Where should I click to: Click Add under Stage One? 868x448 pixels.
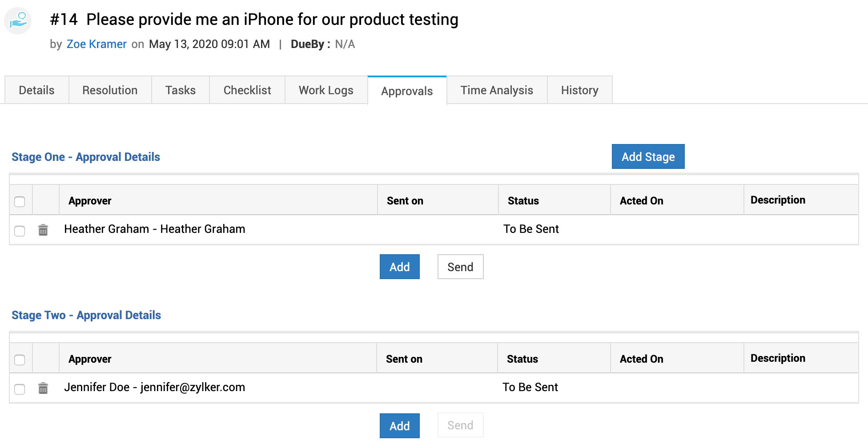coord(399,267)
